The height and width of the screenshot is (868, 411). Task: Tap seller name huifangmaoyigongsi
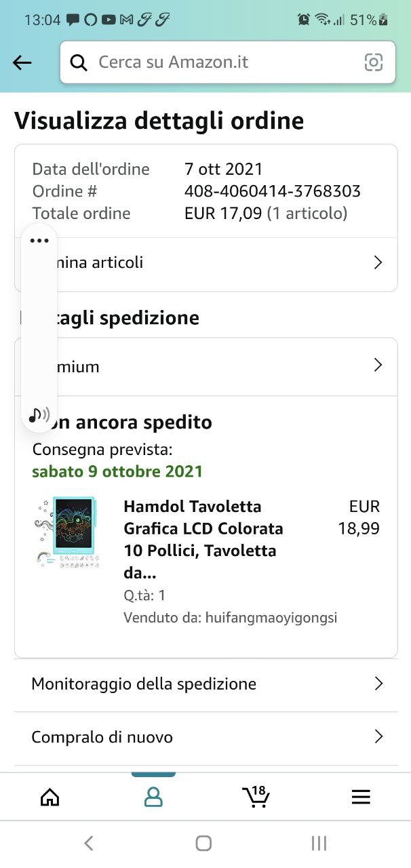pos(271,618)
